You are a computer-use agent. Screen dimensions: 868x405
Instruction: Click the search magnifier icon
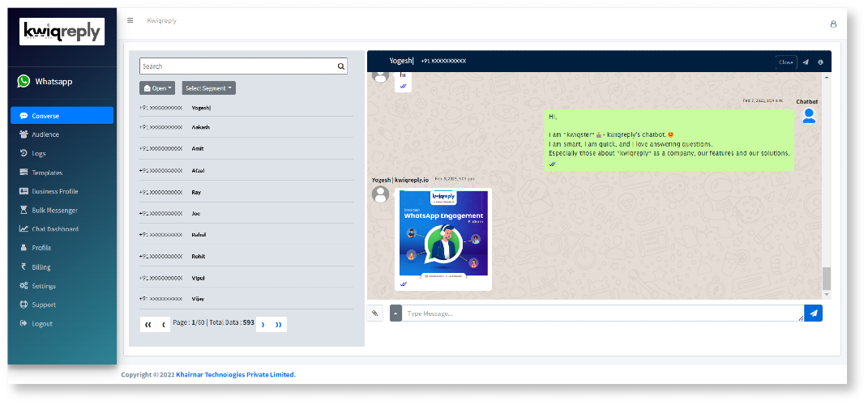coord(341,66)
